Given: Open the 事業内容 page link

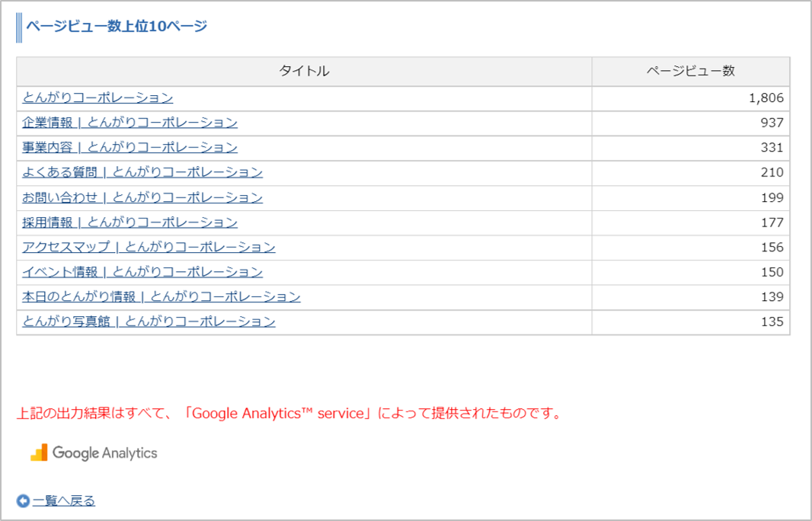Looking at the screenshot, I should point(129,147).
